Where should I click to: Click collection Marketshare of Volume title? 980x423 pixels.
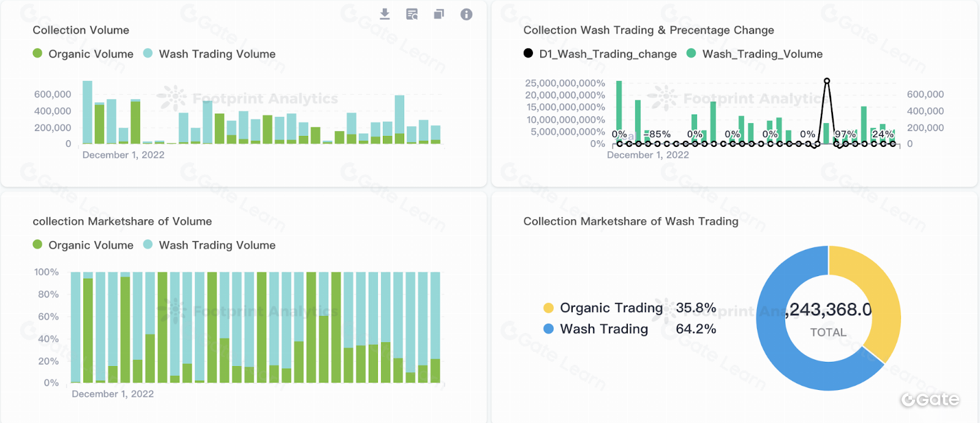click(x=122, y=221)
